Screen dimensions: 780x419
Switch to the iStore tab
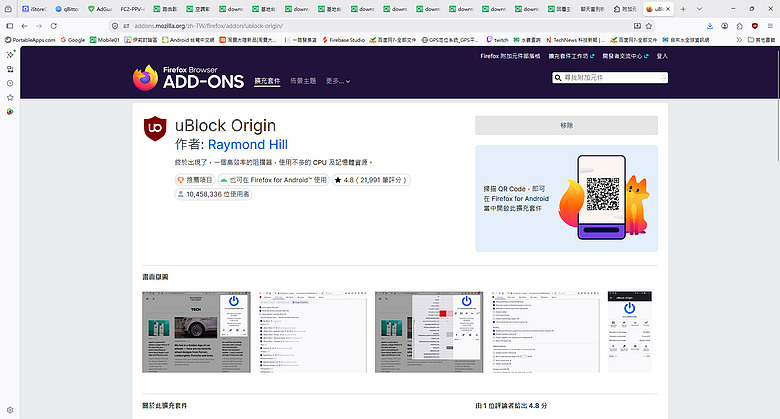(x=34, y=9)
